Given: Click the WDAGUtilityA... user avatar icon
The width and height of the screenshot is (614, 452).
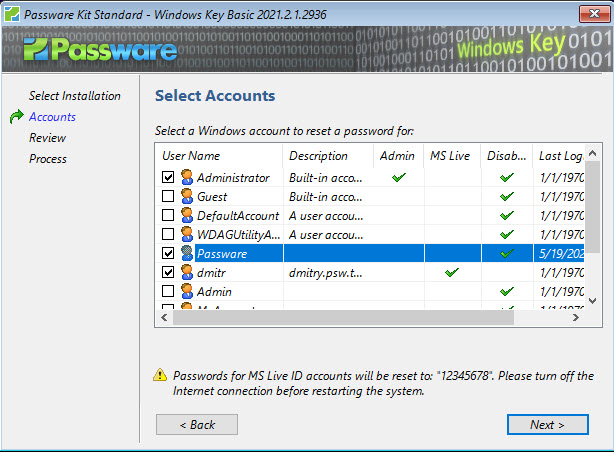Looking at the screenshot, I should click(x=187, y=234).
